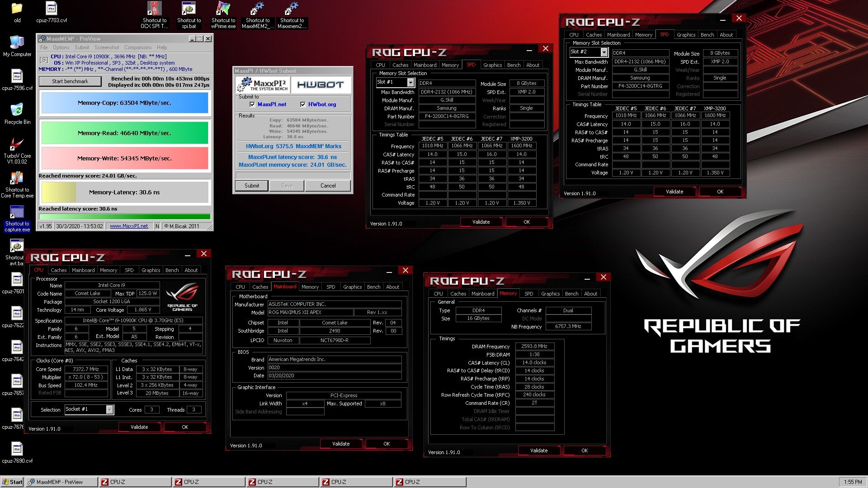Open the Comparisons menu in MaxxMEM²
The height and width of the screenshot is (488, 868).
138,47
